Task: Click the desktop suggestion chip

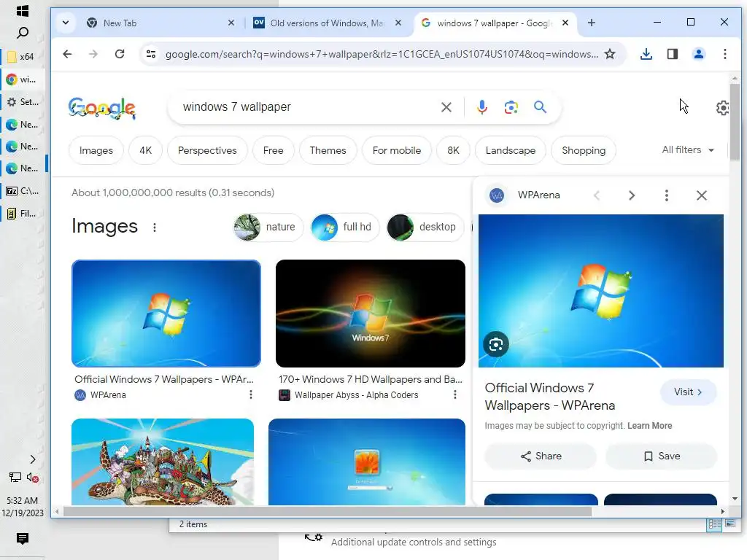Action: [425, 227]
